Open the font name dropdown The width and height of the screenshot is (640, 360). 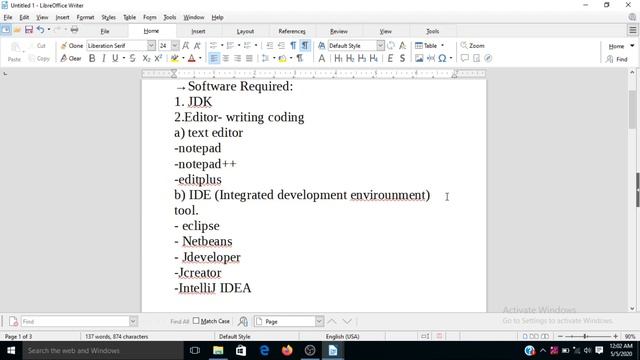point(151,45)
